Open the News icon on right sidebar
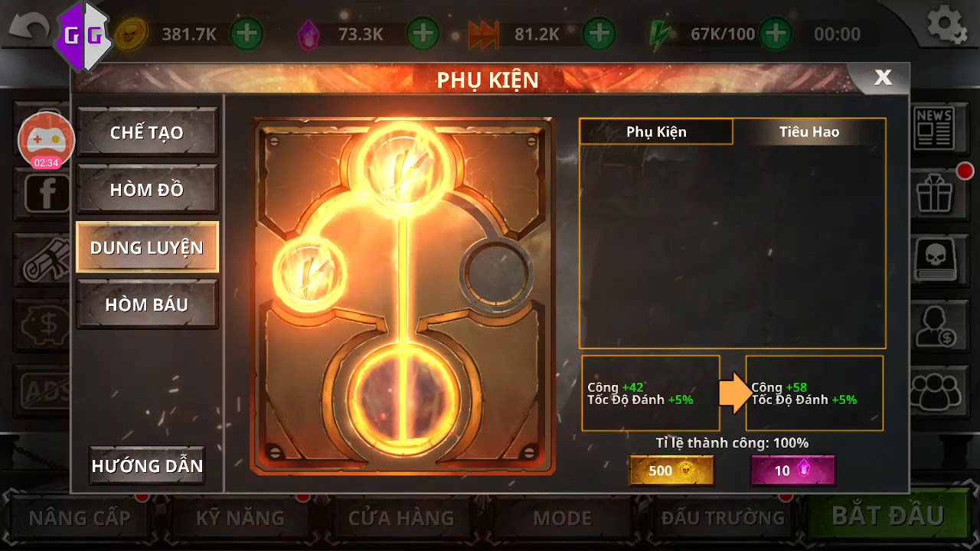This screenshot has width=980, height=551. pos(933,128)
